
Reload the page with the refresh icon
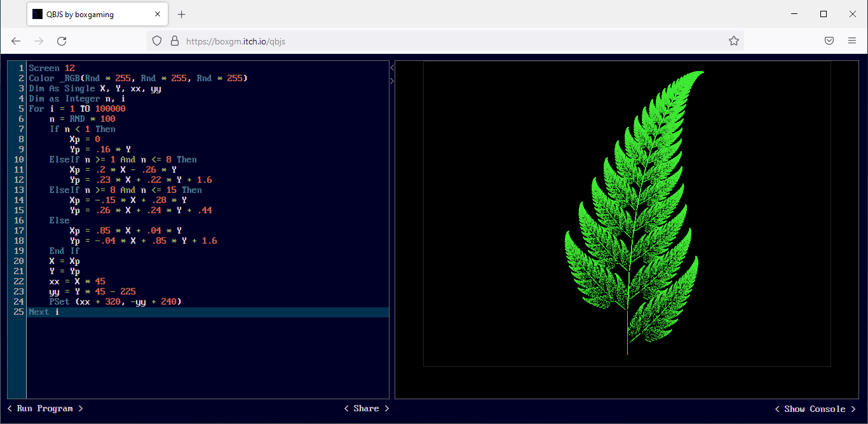point(62,41)
